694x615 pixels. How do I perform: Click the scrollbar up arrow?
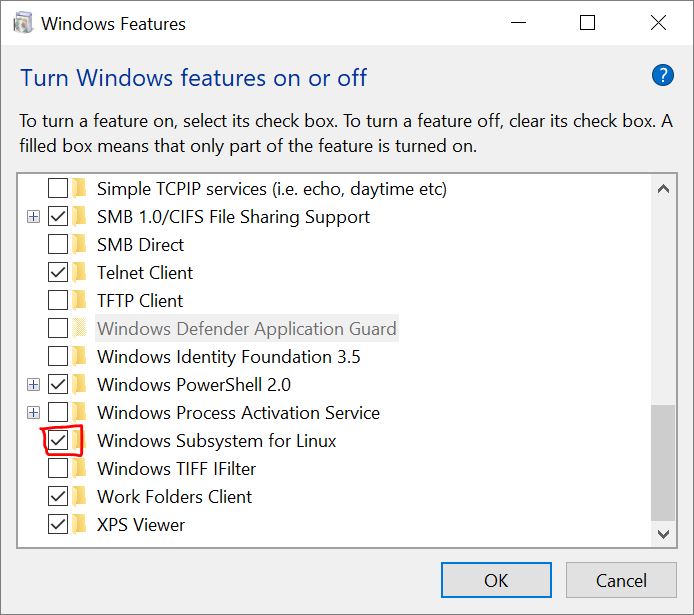point(663,188)
